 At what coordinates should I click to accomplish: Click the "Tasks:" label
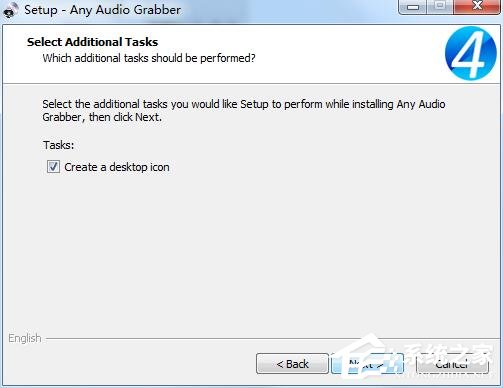[x=58, y=145]
